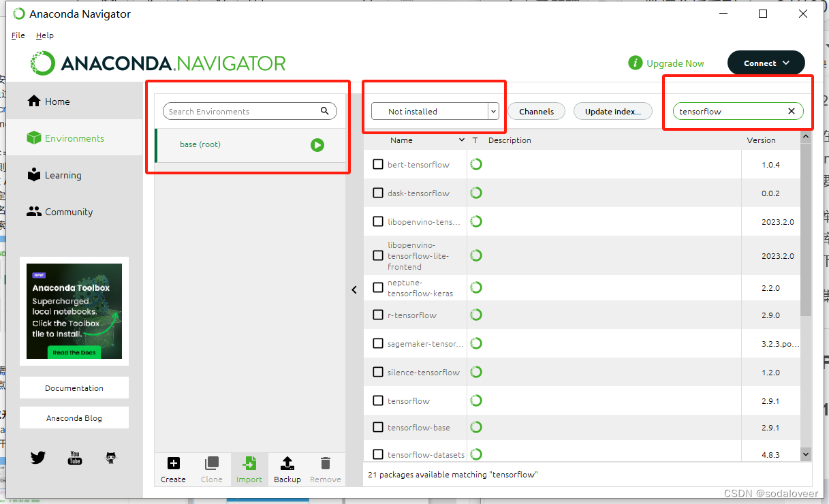Check the libopenvino-tens... package checkbox
829x504 pixels.
(378, 221)
